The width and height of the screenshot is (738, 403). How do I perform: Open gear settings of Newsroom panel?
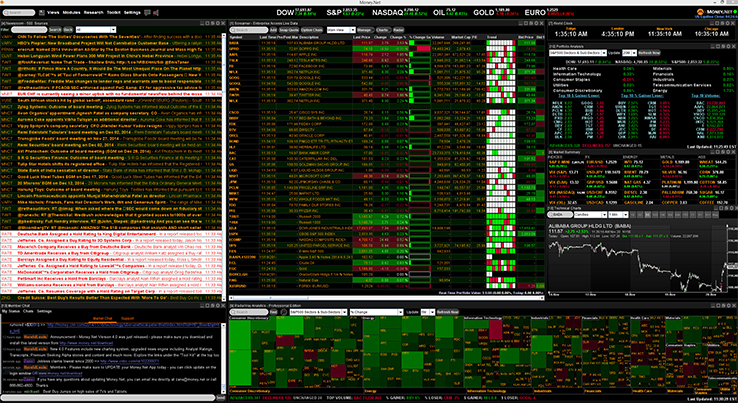[218, 23]
